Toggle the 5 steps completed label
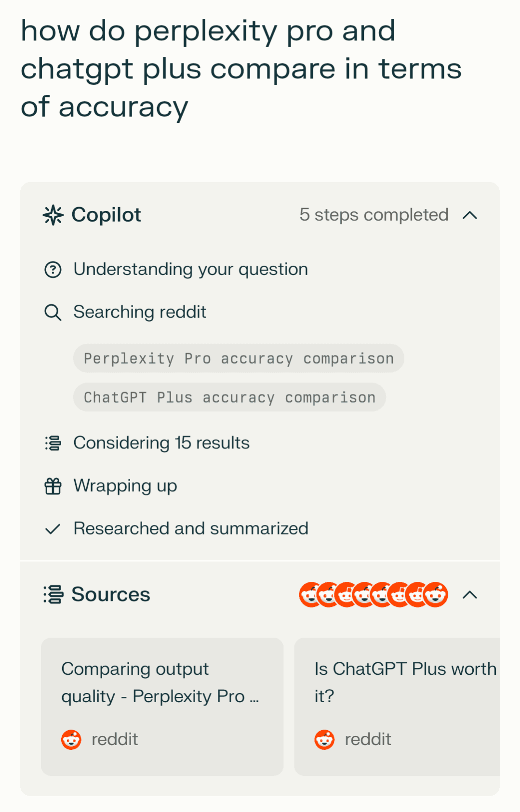 coord(374,215)
